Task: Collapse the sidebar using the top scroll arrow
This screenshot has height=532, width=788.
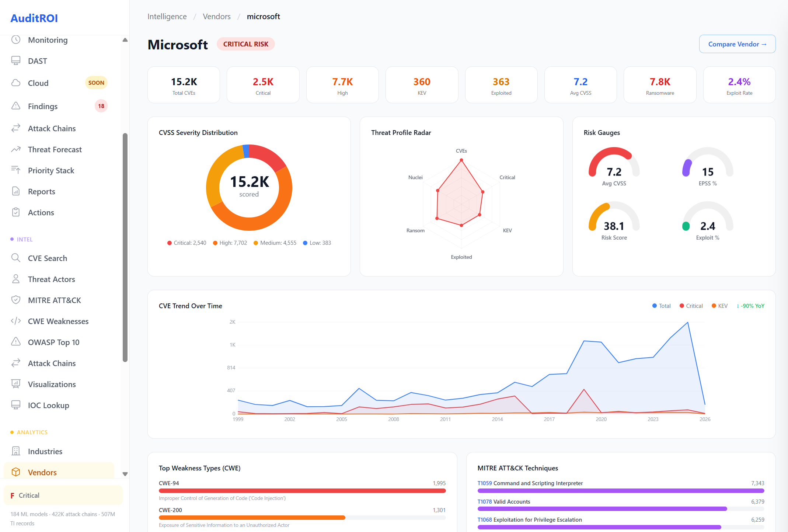Action: (125, 39)
